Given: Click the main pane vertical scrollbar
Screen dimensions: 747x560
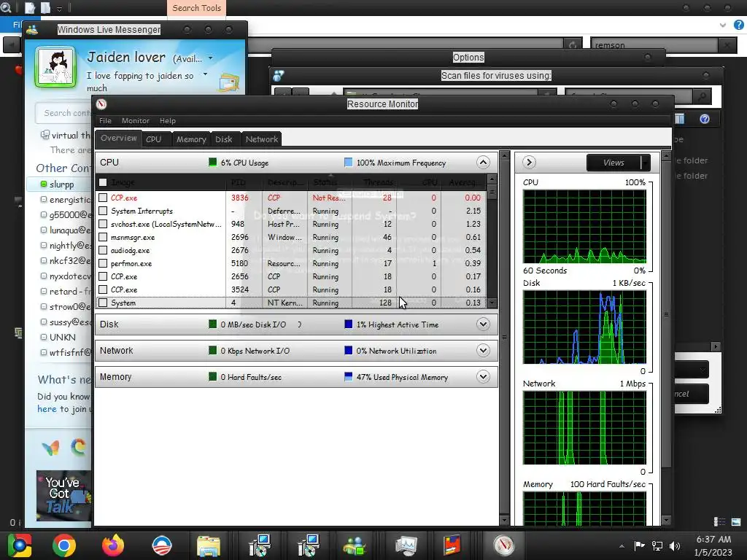Looking at the screenshot, I should click(x=505, y=337).
